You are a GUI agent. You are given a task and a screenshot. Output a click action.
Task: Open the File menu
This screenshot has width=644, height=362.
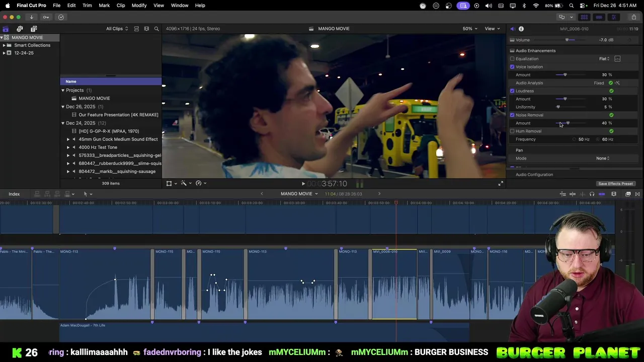click(57, 6)
